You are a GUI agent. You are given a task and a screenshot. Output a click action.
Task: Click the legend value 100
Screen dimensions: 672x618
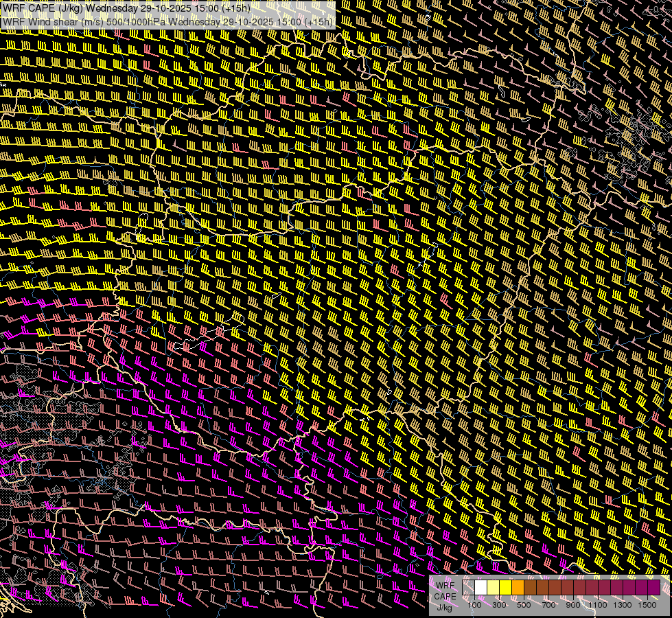[x=474, y=605]
